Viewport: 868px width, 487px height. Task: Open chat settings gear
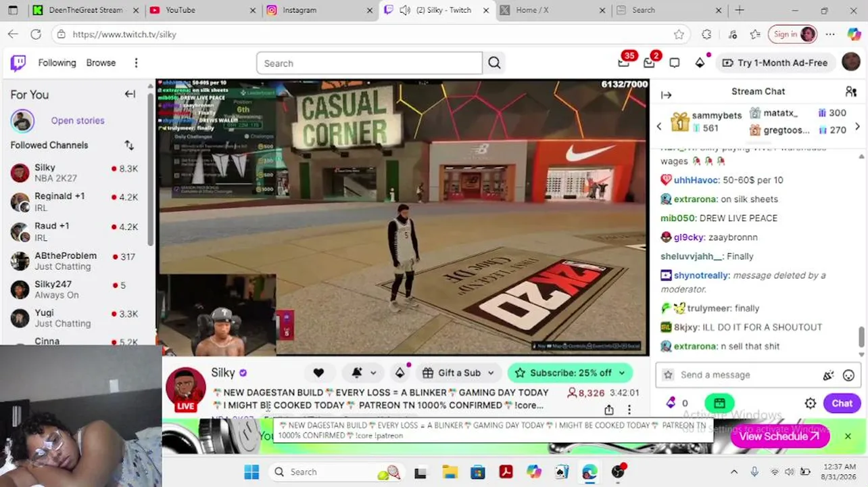(x=811, y=404)
